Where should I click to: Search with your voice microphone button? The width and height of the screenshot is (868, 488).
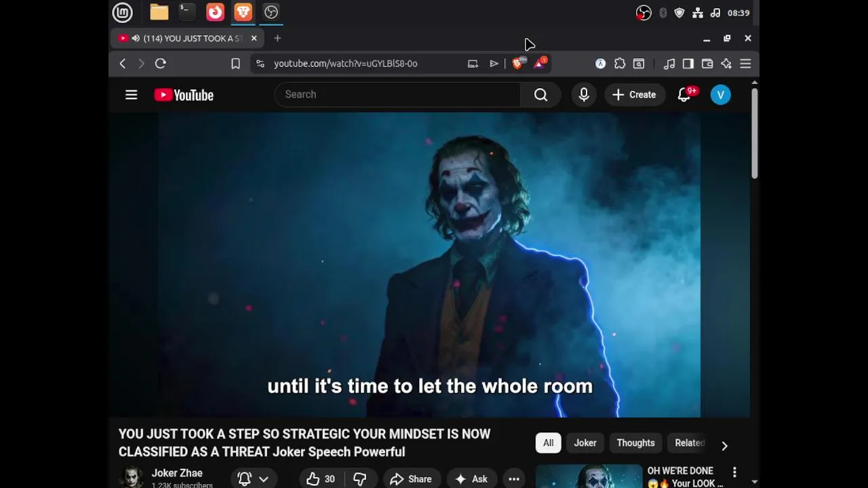[584, 95]
